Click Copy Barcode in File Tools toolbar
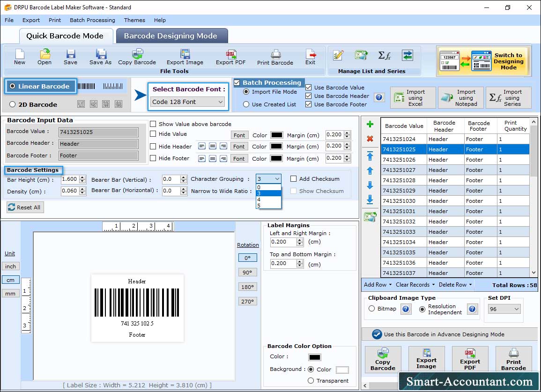The width and height of the screenshot is (541, 392). click(137, 57)
